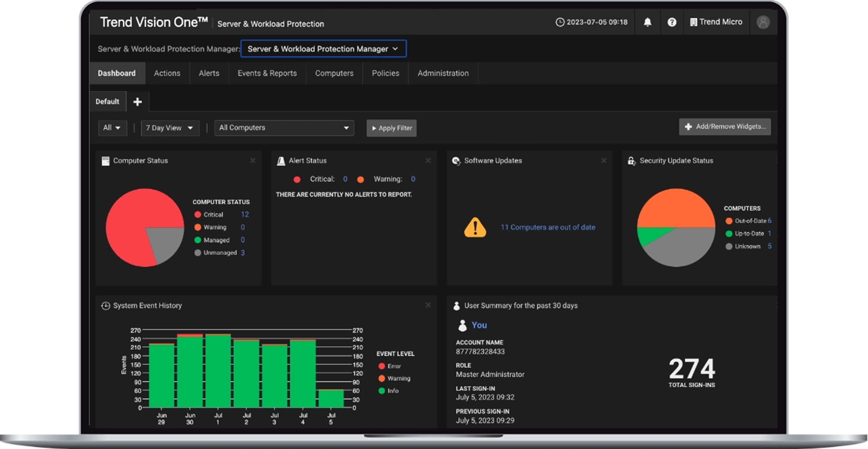Click the person icon next to You
This screenshot has width=868, height=449.
(462, 325)
